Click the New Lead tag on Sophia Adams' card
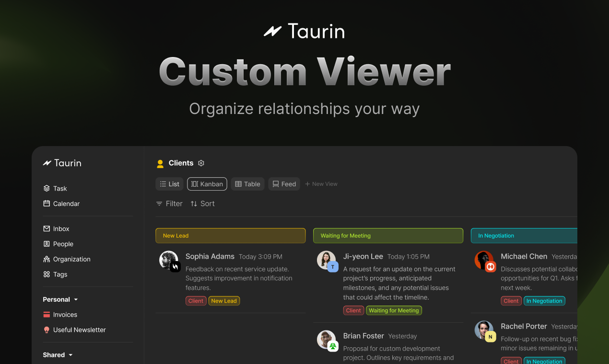Image resolution: width=609 pixels, height=364 pixels. [224, 301]
